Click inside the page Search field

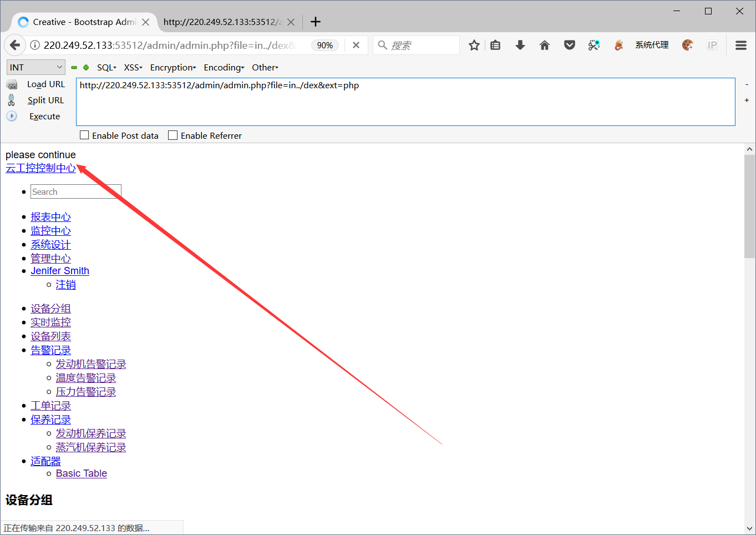click(75, 191)
